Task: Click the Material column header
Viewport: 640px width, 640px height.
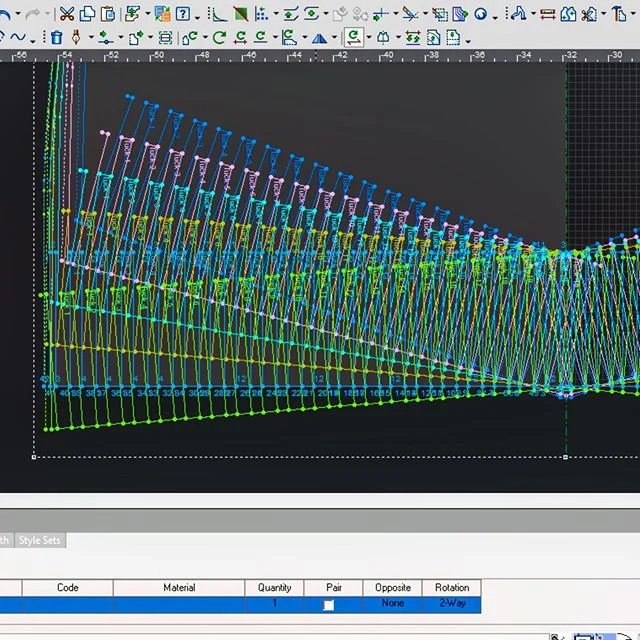Action: coord(179,588)
